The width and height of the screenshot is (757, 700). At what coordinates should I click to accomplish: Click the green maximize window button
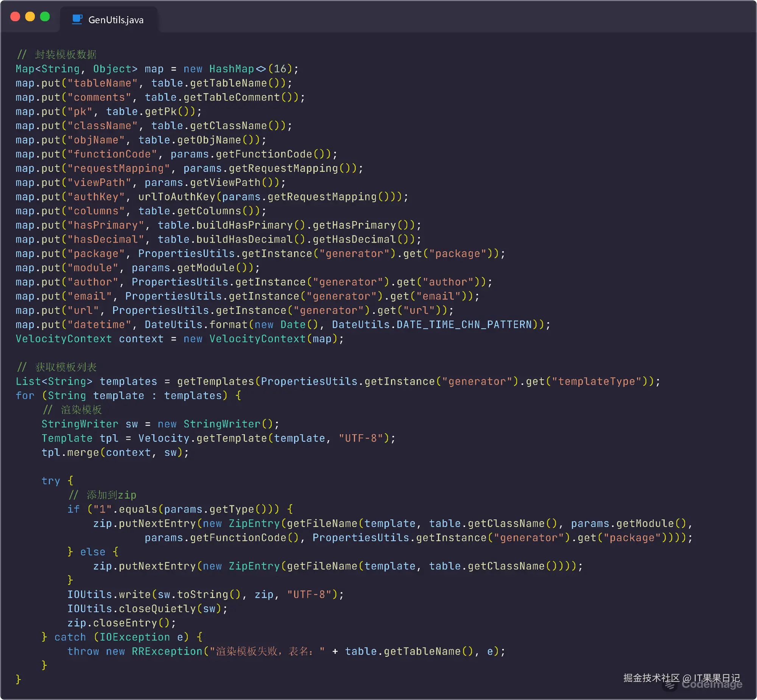tap(45, 17)
